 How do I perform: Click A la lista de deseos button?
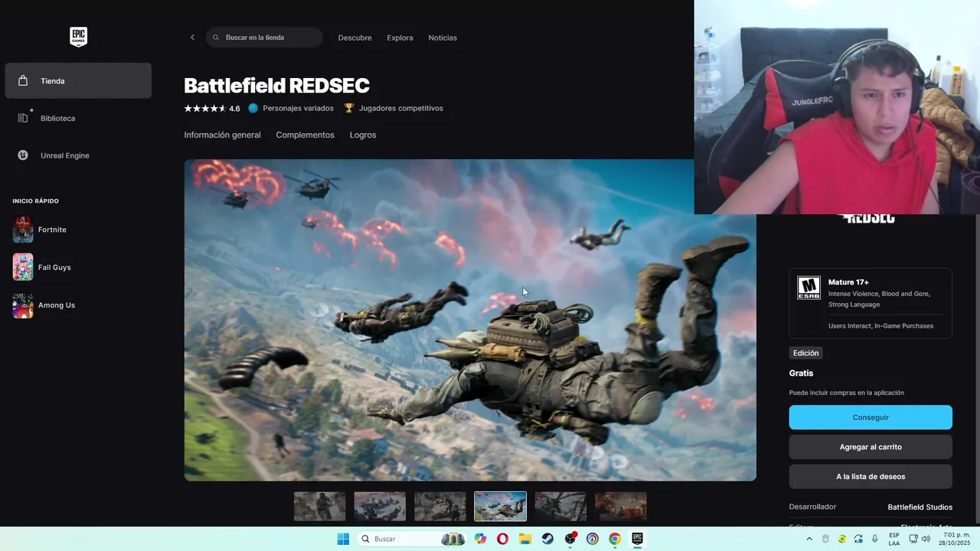click(x=871, y=477)
